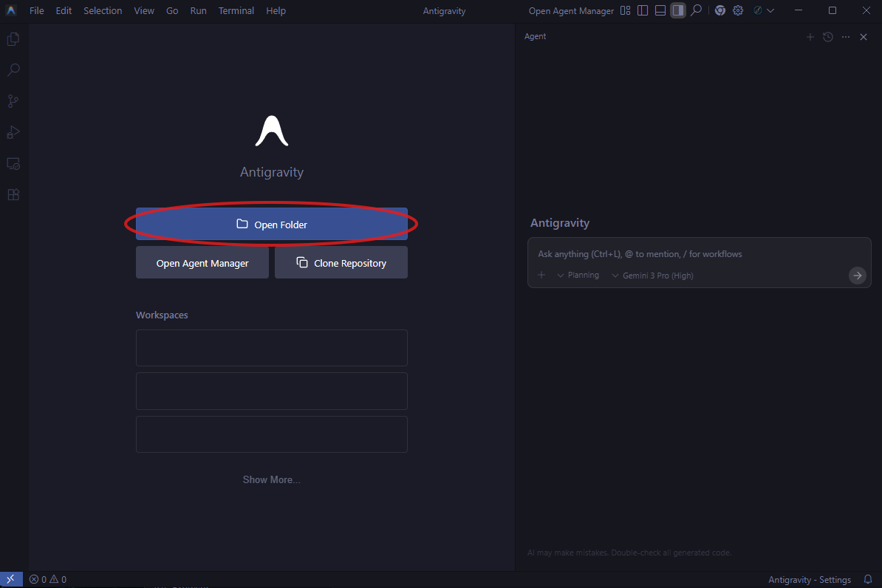Open the Go menu
Viewport: 882px width, 588px height.
[x=172, y=10]
